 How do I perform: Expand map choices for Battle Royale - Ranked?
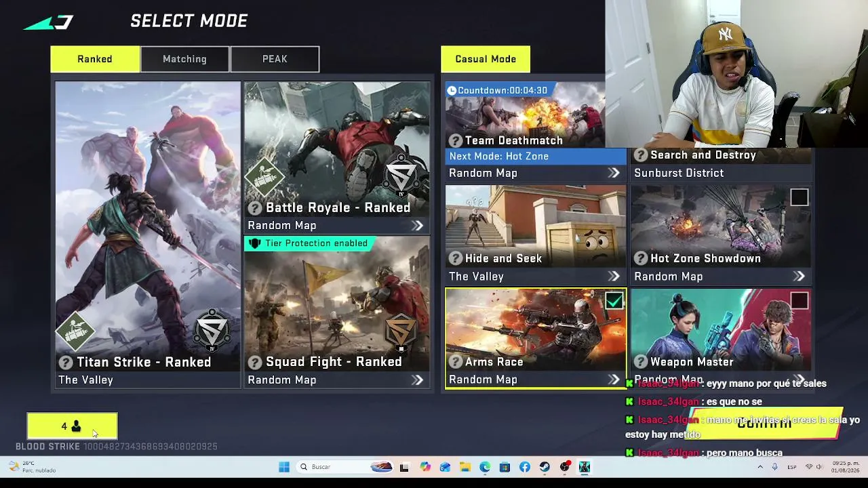click(418, 226)
